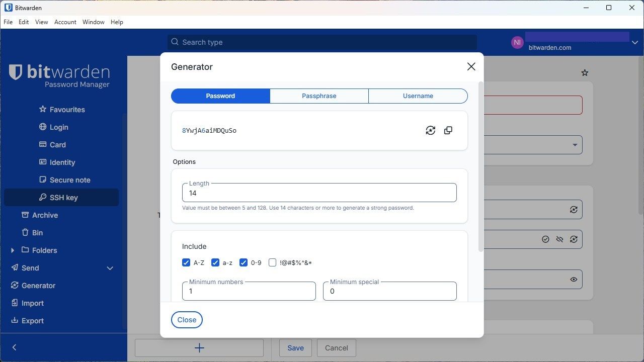The height and width of the screenshot is (362, 644).
Task: Open the dropdown in the background item form
Action: pyautogui.click(x=575, y=145)
